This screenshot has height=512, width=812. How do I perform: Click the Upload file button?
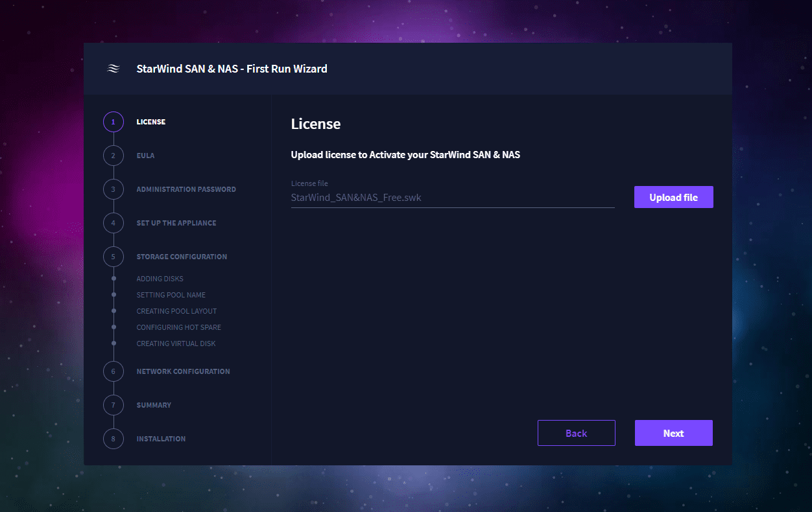[x=674, y=197]
